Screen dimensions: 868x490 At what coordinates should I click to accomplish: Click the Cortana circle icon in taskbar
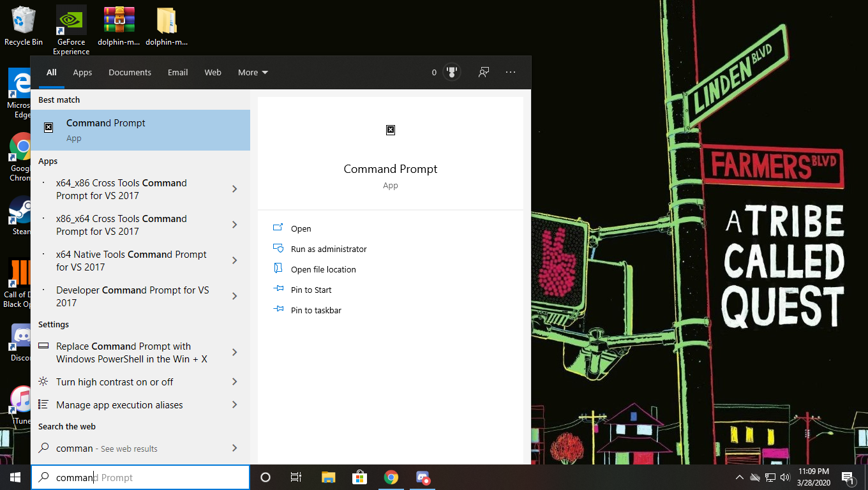tap(266, 477)
